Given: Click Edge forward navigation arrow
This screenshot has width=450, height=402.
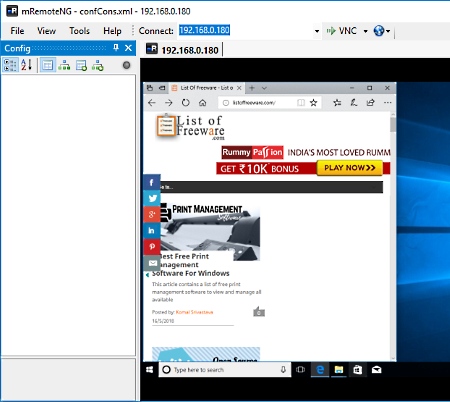Looking at the screenshot, I should 169,103.
